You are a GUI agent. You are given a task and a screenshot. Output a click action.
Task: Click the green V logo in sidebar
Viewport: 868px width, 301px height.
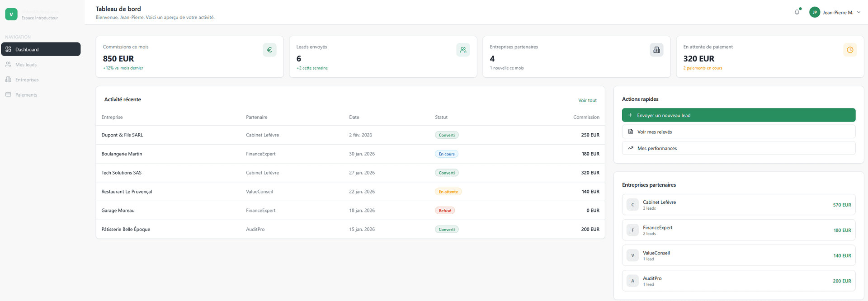click(11, 14)
